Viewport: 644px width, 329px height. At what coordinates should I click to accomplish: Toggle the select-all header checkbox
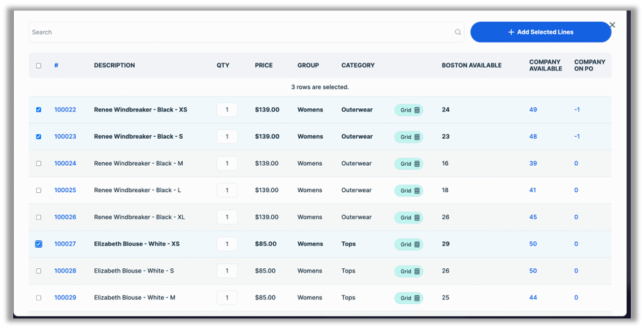pyautogui.click(x=38, y=66)
